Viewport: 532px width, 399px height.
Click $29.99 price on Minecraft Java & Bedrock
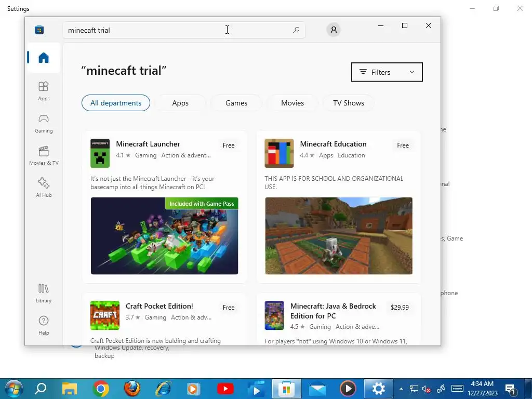pyautogui.click(x=400, y=308)
